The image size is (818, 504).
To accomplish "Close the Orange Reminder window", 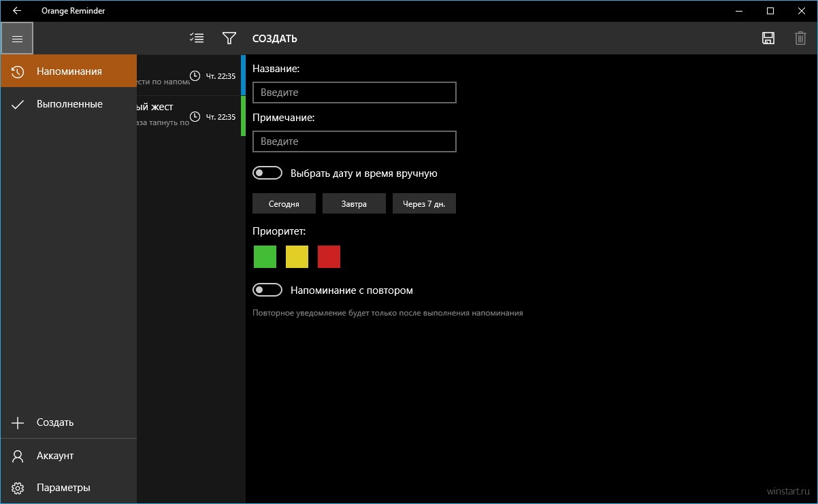I will (802, 11).
